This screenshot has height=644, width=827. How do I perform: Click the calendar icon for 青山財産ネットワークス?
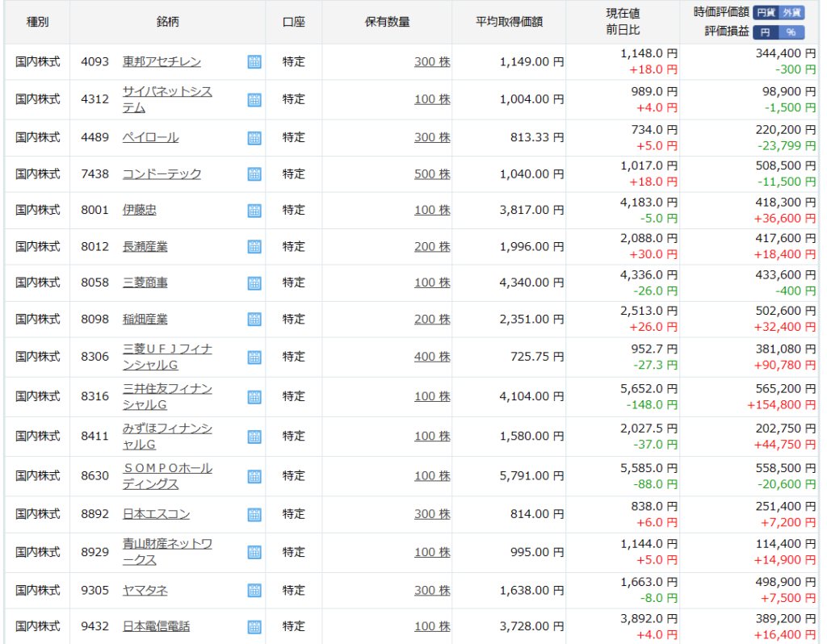(254, 552)
